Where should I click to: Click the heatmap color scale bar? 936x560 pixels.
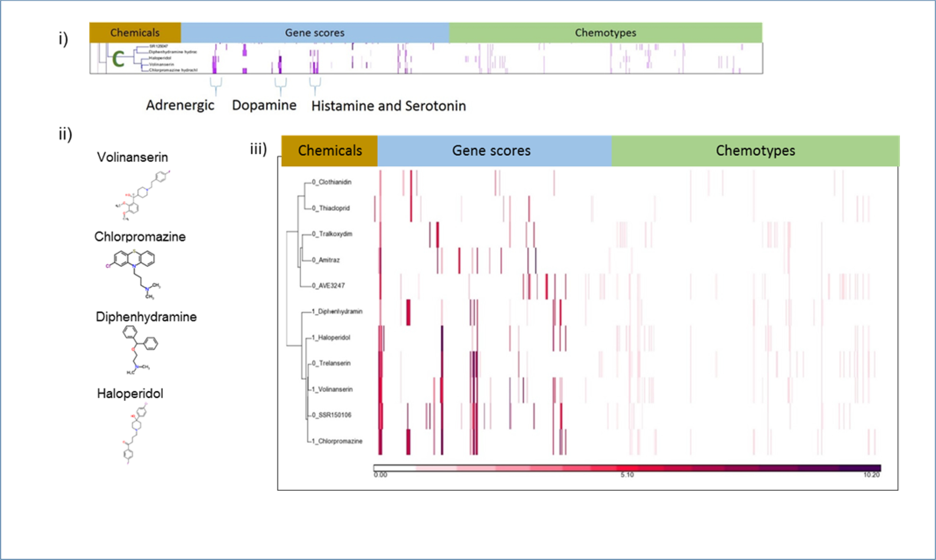pyautogui.click(x=627, y=468)
